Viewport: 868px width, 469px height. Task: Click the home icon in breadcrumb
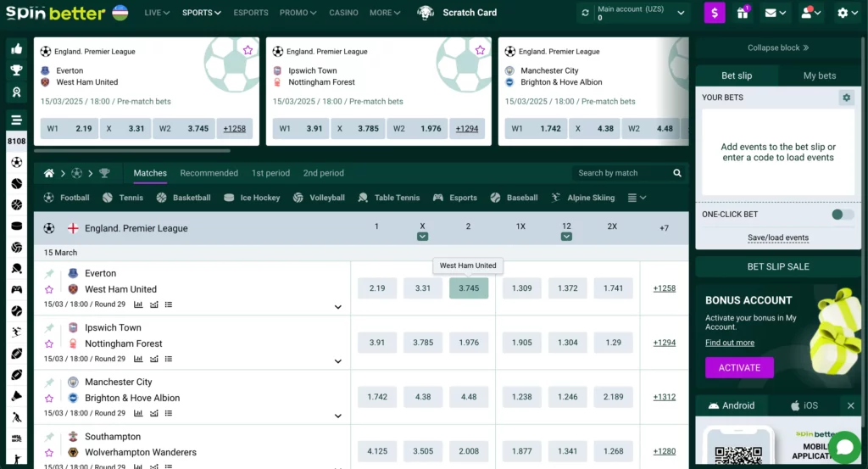click(x=49, y=173)
